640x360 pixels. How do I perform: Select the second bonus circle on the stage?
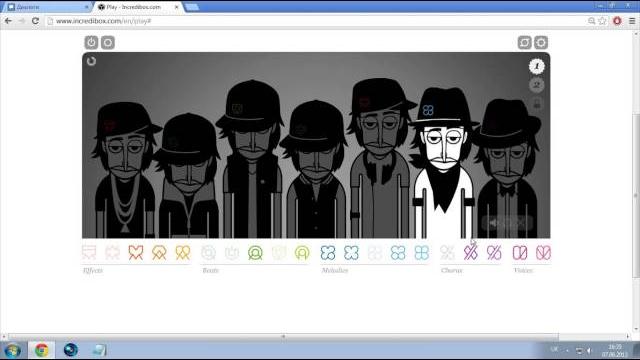click(x=537, y=85)
